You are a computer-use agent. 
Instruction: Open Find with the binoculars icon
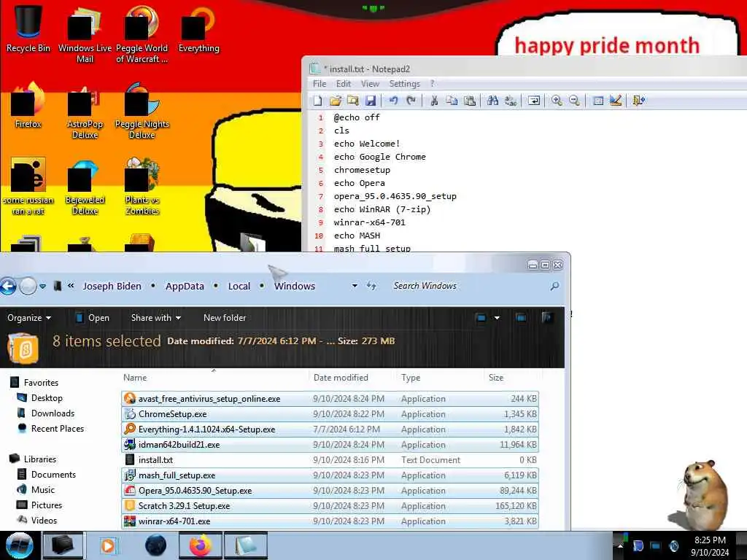(492, 101)
